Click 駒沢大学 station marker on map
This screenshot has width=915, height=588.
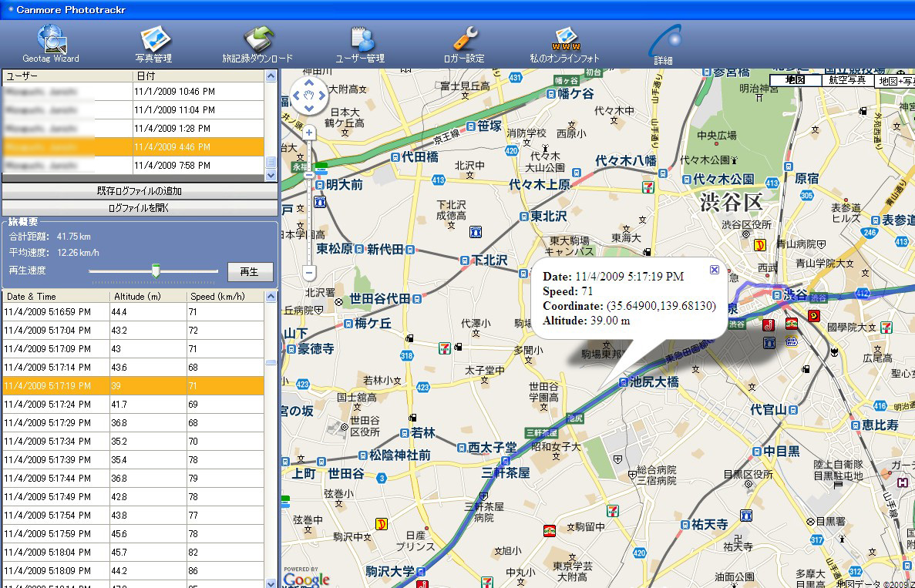pos(420,572)
